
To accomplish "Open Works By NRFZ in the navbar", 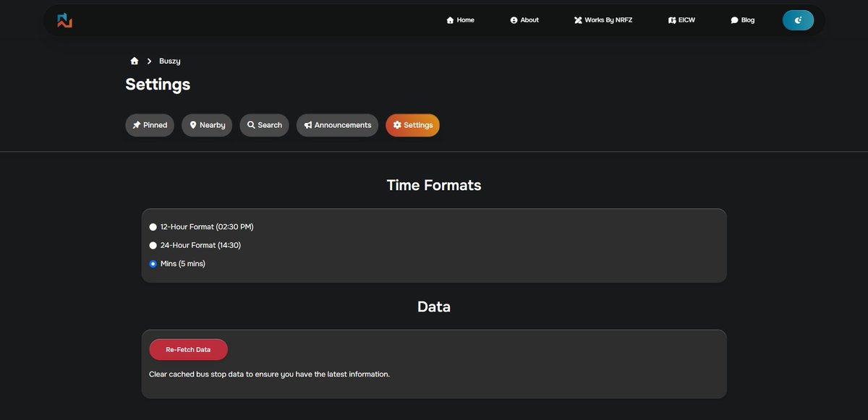I will click(603, 20).
